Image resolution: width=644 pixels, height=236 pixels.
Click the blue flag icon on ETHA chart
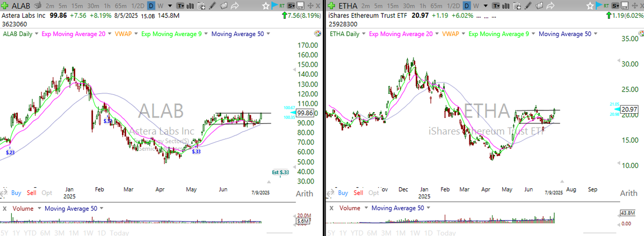coord(599,5)
